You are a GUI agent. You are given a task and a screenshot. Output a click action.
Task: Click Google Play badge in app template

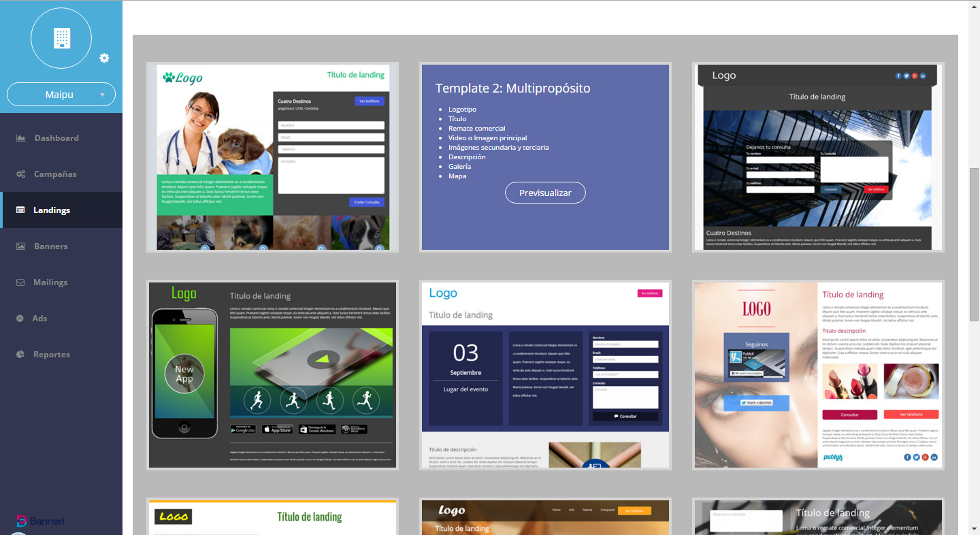coord(243,429)
